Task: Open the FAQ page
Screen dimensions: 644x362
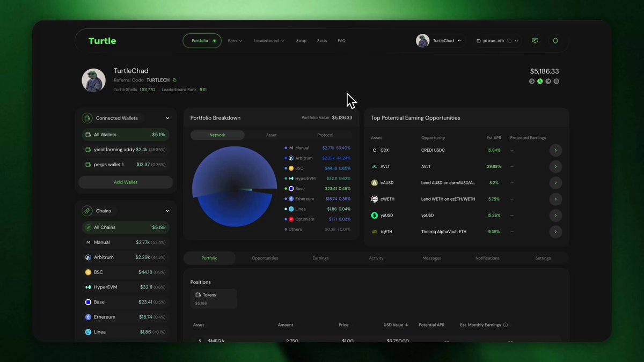Action: coord(341,41)
